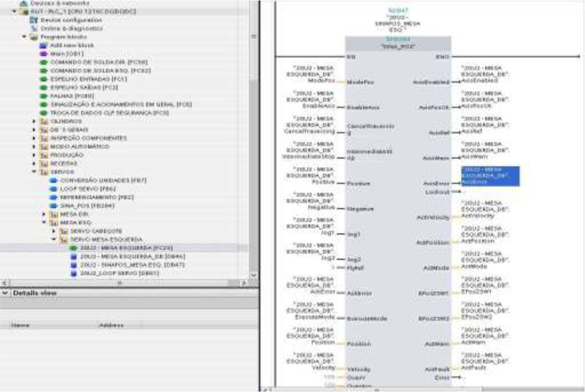The width and height of the screenshot is (585, 392).
Task: Expand the SERVO CABEÇOTE folder
Action: (54, 231)
